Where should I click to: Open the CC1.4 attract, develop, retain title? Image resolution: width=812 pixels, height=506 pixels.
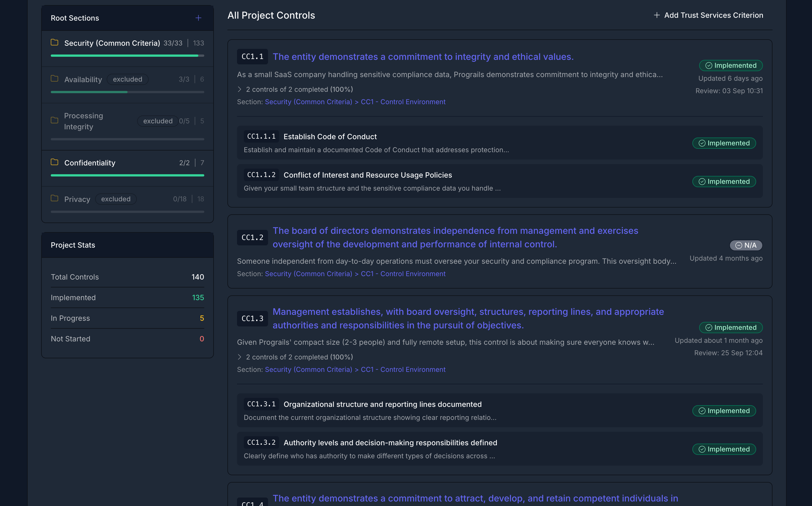[x=475, y=498]
